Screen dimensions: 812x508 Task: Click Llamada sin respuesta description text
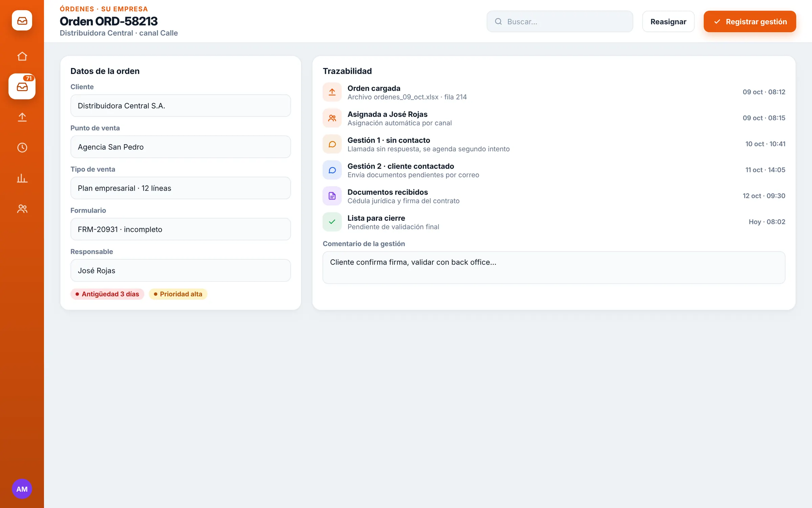tap(428, 149)
